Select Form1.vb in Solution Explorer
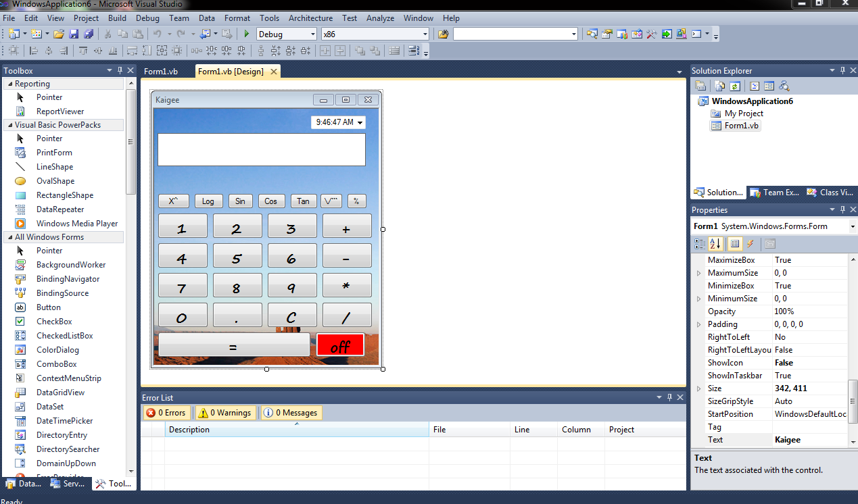 740,125
